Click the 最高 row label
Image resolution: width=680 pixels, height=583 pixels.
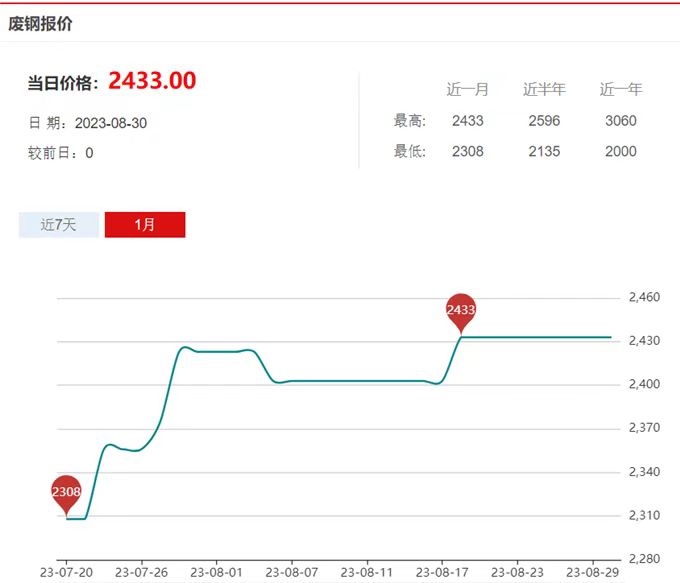click(x=410, y=121)
